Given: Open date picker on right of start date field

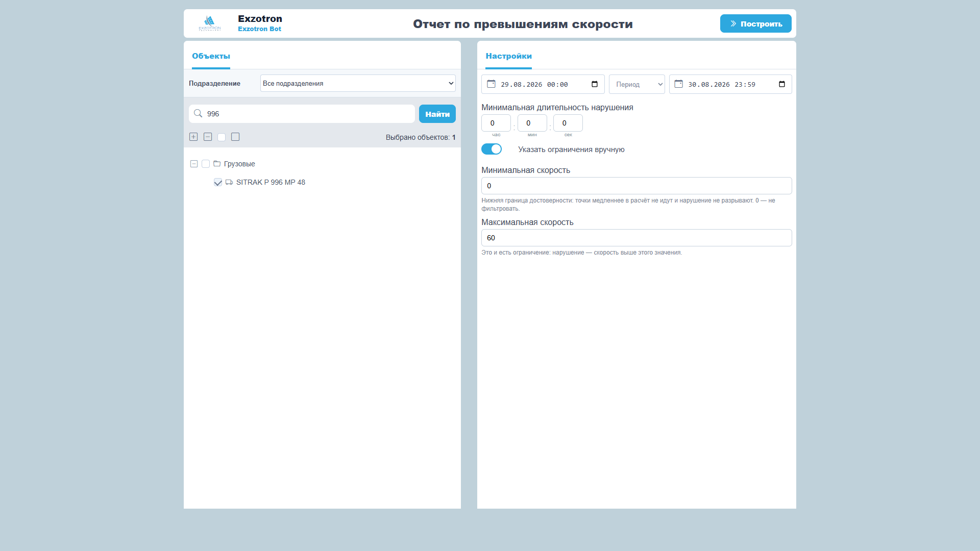Looking at the screenshot, I should tap(595, 84).
